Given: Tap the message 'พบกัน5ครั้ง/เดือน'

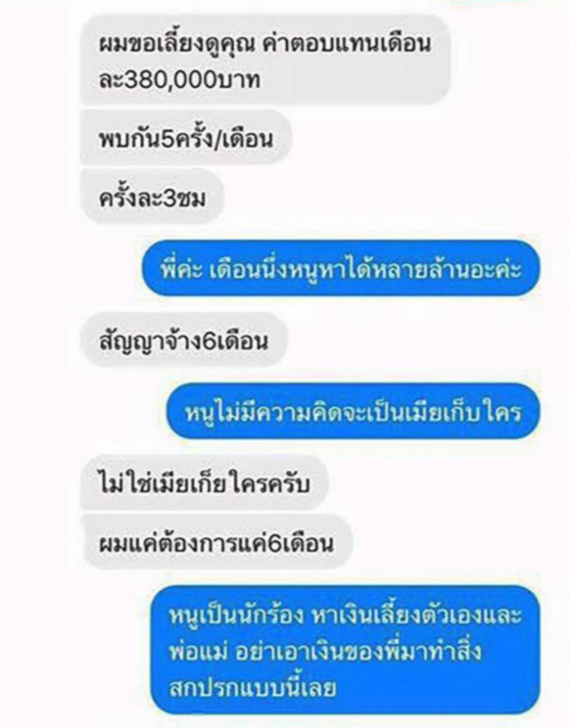Looking at the screenshot, I should tap(186, 138).
